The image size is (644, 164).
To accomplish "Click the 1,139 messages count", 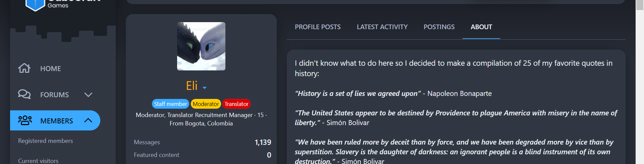I will (263, 142).
